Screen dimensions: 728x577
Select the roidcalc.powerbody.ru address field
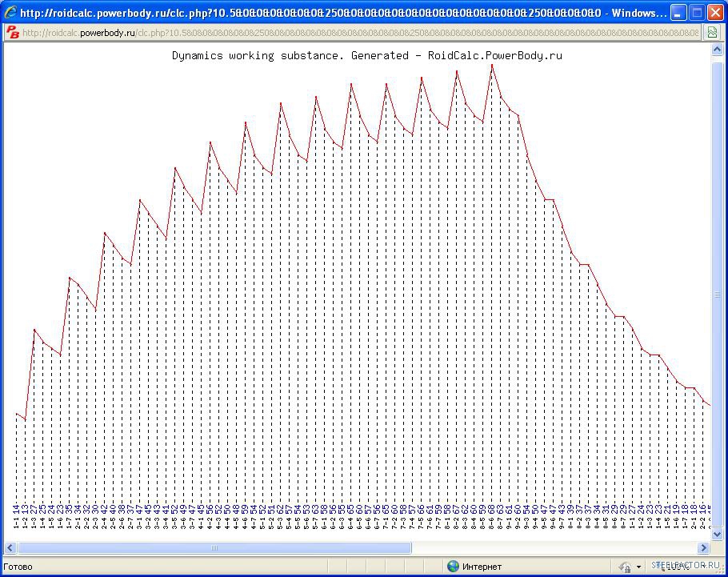(360, 33)
